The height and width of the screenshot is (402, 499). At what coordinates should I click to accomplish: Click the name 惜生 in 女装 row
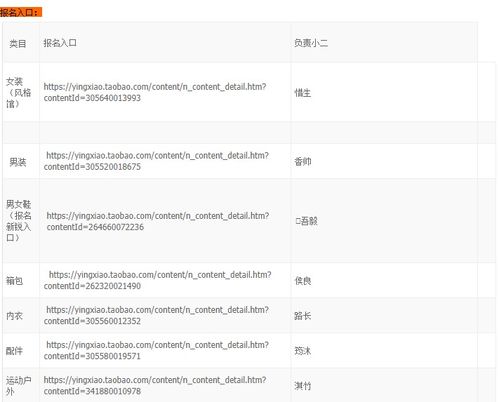click(302, 93)
